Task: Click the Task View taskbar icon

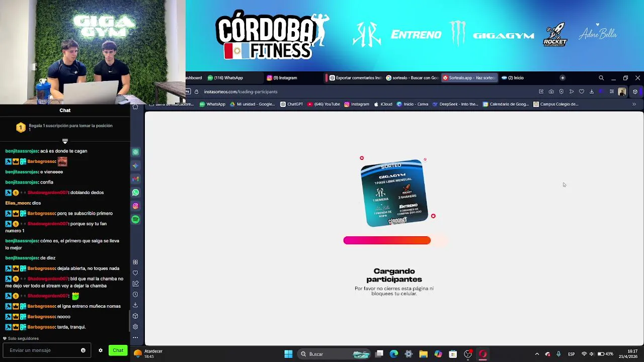Action: (379, 354)
